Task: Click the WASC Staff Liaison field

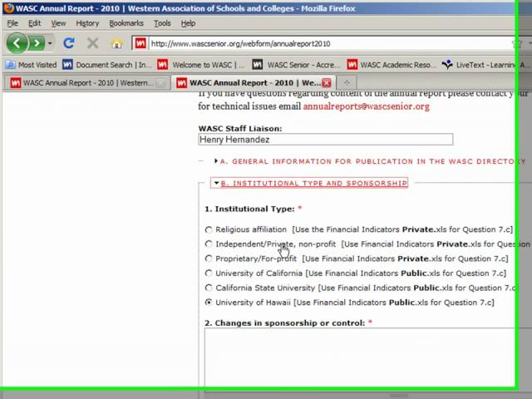Action: tap(325, 140)
